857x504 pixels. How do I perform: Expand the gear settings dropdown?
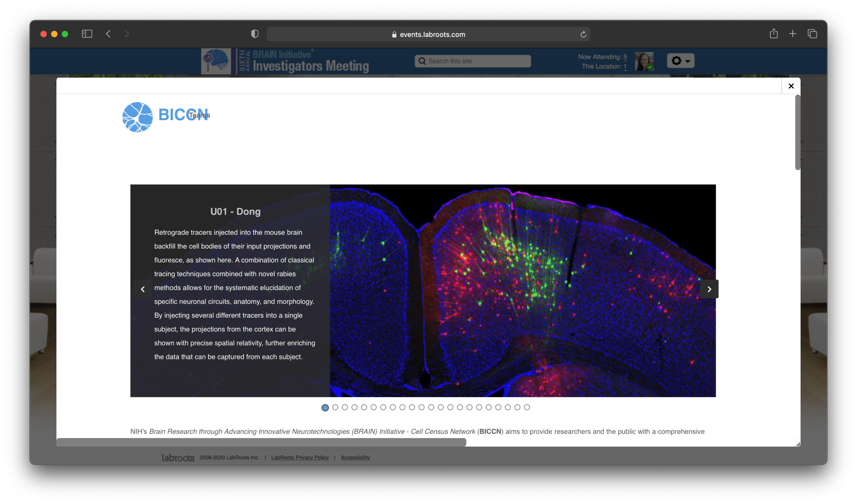(x=681, y=61)
